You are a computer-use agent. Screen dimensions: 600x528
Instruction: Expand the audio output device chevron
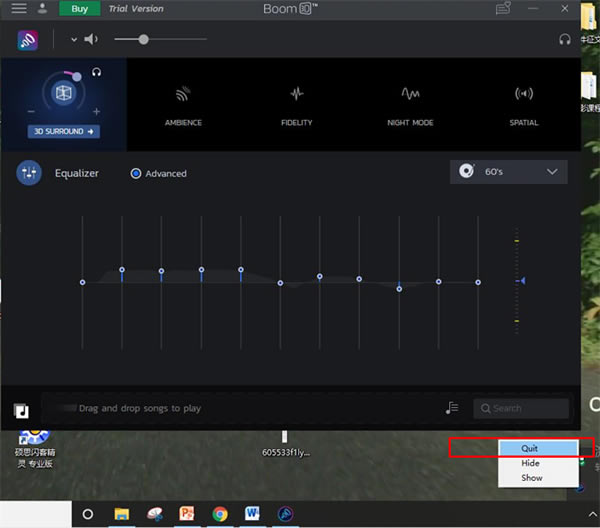coord(74,40)
